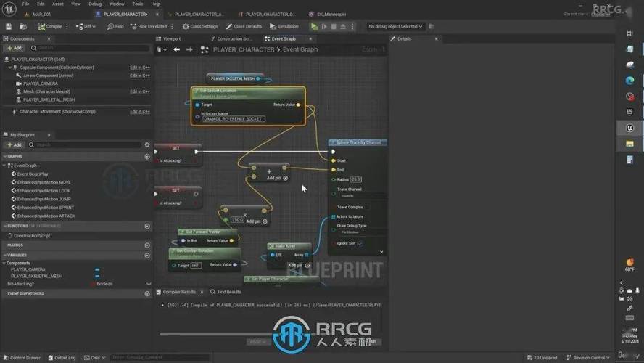The image size is (644, 363).
Task: Open Class Defaults
Action: 244,26
